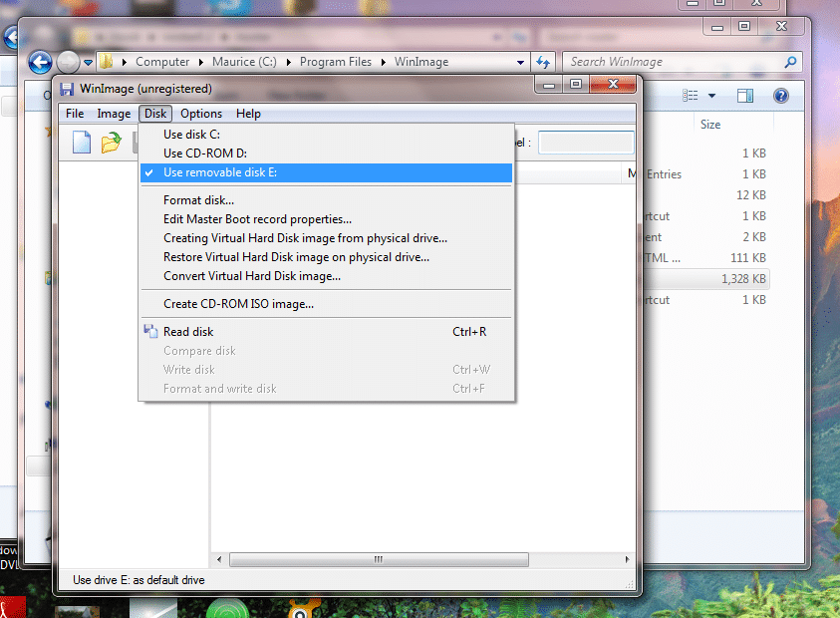The width and height of the screenshot is (840, 618).
Task: Refresh the Explorer address bar location
Action: [543, 62]
